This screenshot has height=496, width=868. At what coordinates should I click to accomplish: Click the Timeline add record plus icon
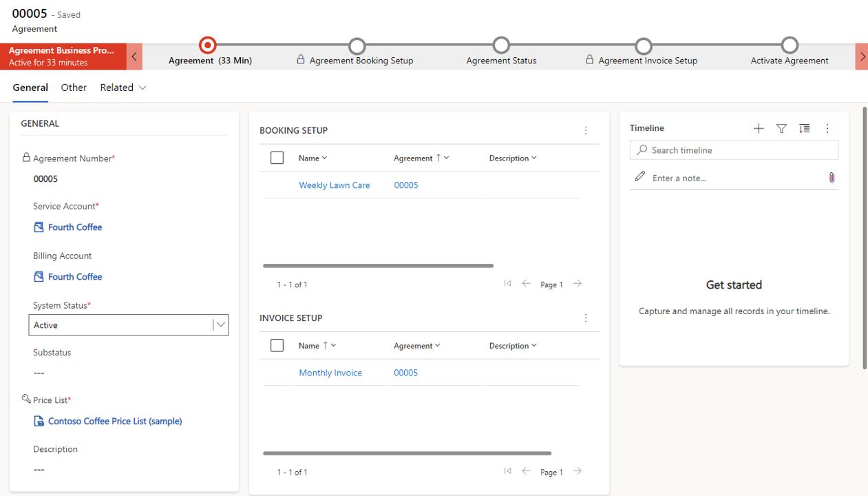coord(758,128)
